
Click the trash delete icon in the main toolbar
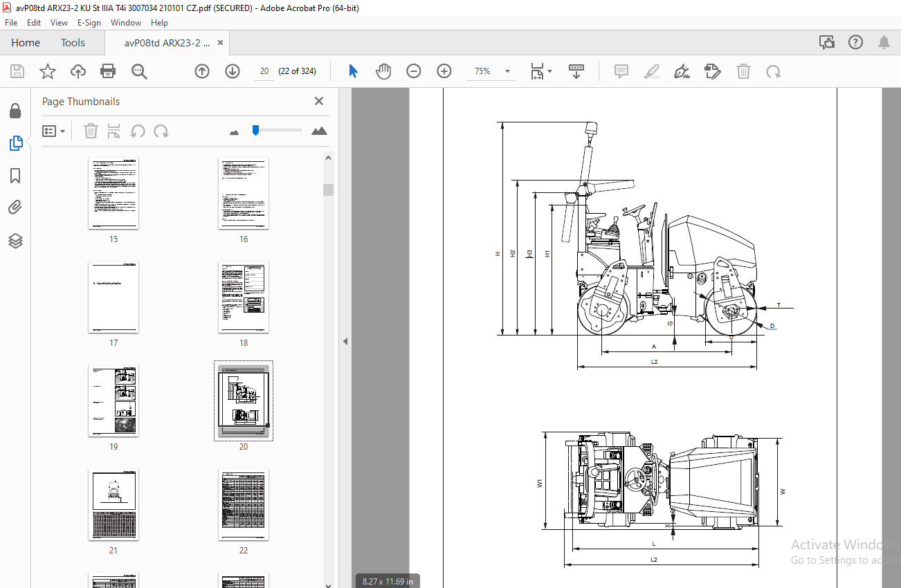pos(743,71)
